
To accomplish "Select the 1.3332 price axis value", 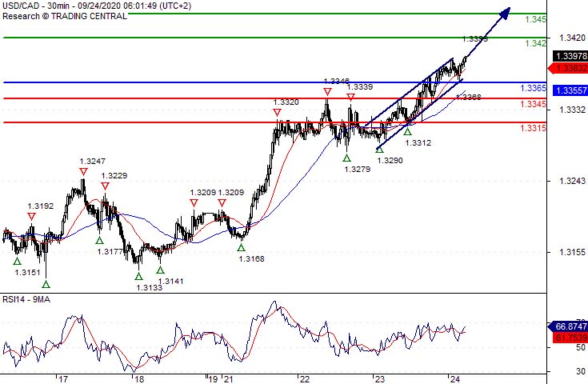I will click(x=572, y=110).
